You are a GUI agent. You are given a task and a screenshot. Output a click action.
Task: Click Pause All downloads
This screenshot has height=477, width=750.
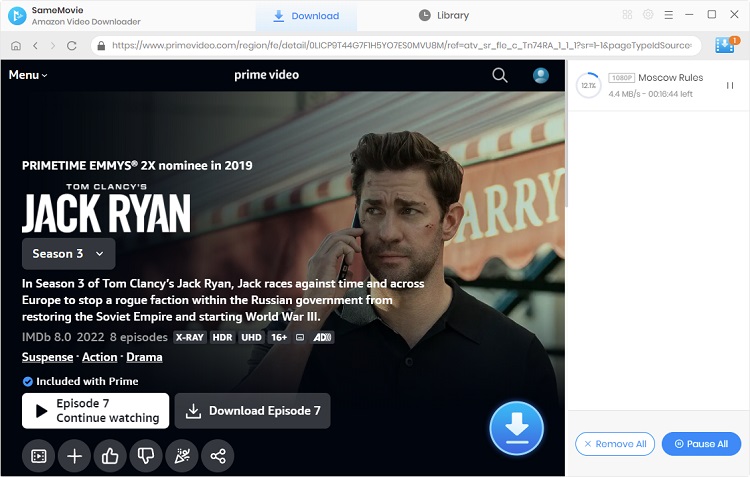[701, 444]
